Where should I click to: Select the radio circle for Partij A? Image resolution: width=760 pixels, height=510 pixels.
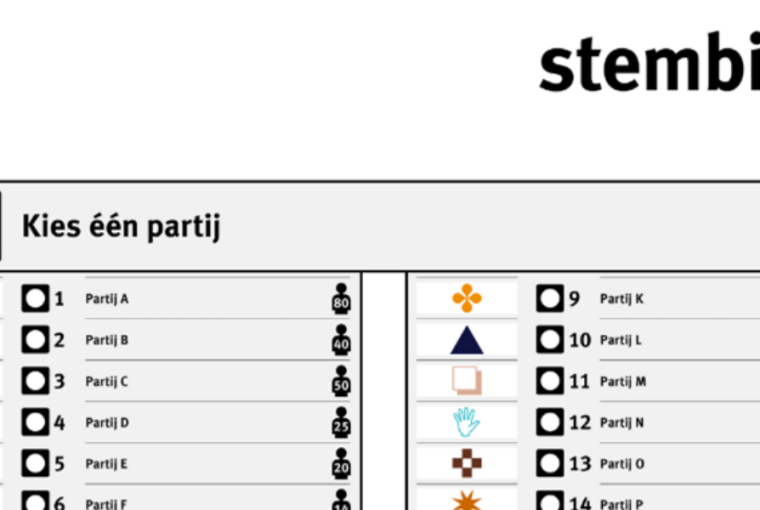click(x=35, y=298)
